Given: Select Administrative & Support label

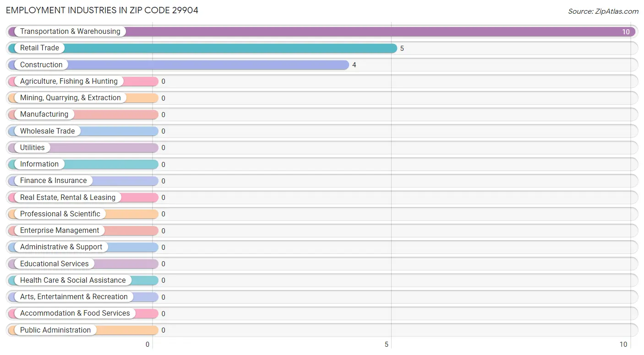Looking at the screenshot, I should point(61,247).
